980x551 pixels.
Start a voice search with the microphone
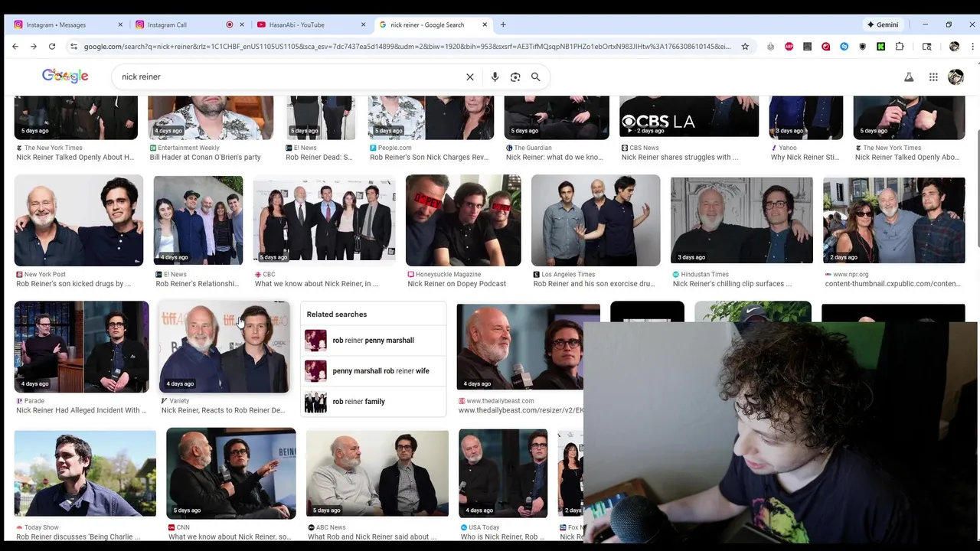[x=495, y=77]
